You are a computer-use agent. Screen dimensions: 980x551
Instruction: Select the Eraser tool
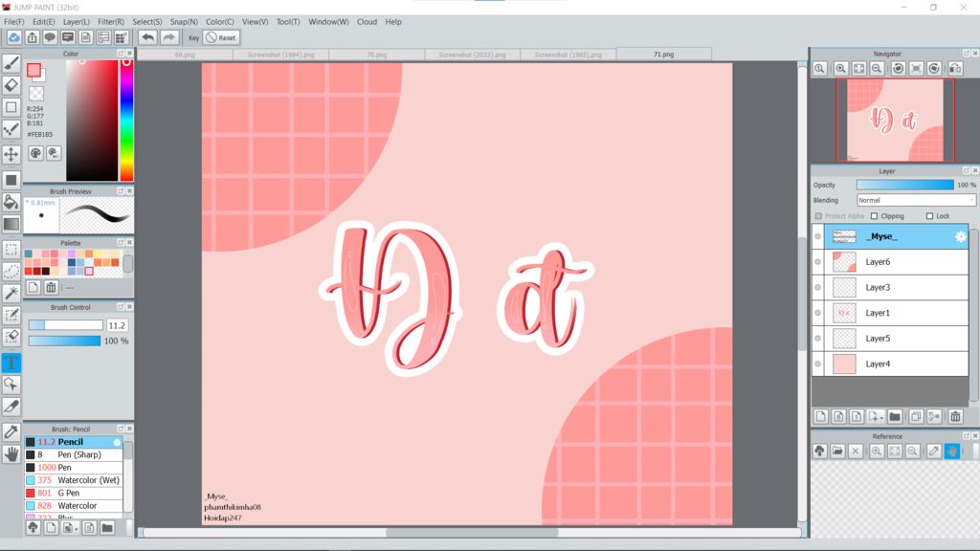point(11,85)
